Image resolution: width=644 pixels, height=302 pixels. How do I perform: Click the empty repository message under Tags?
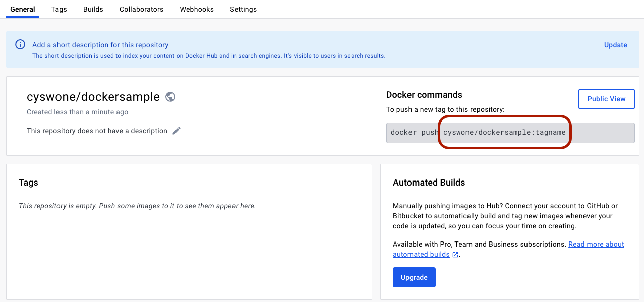(x=137, y=206)
